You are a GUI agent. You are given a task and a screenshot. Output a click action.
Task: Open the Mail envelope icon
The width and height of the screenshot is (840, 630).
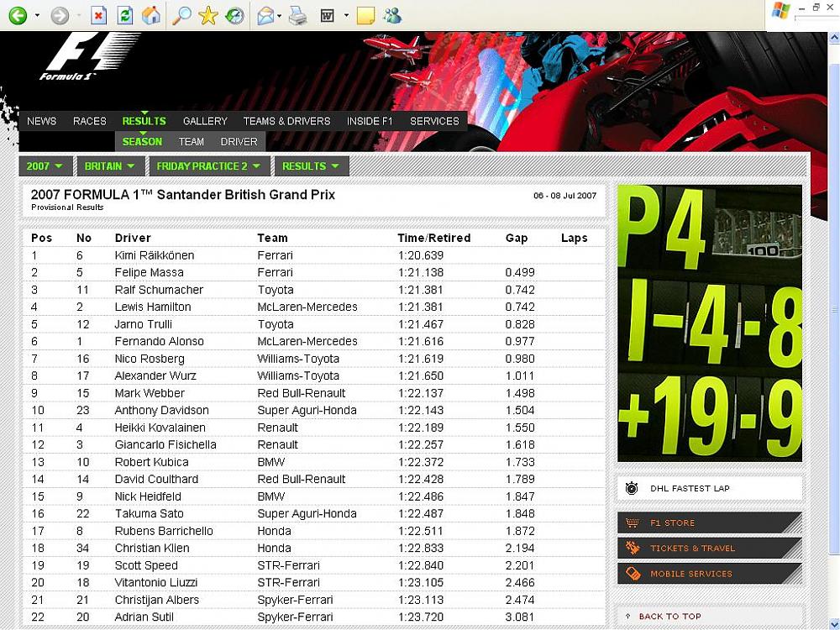tap(265, 16)
